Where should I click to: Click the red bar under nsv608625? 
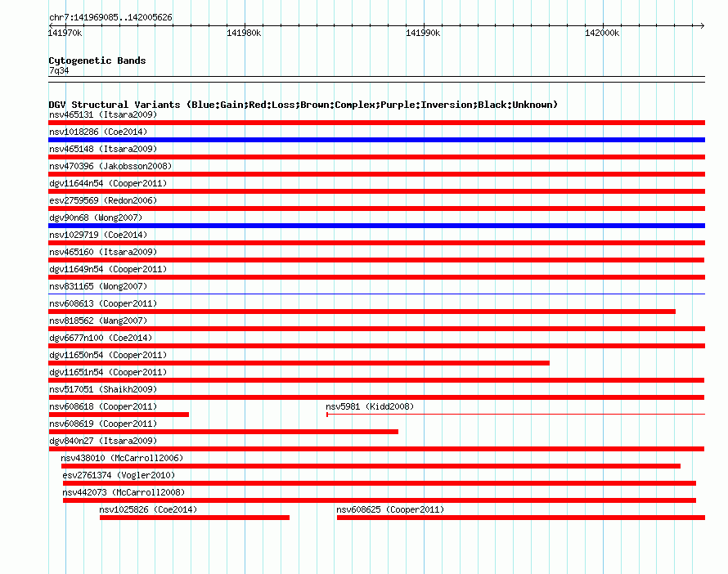(x=521, y=518)
